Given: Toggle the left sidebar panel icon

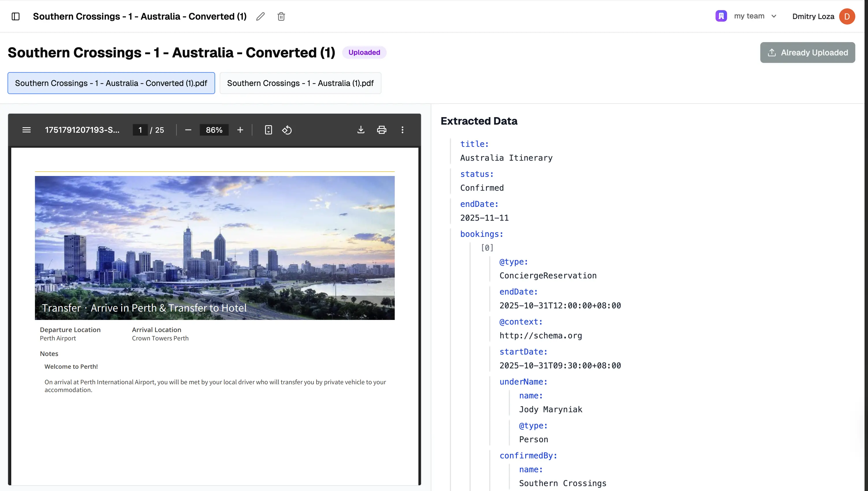Looking at the screenshot, I should coord(16,16).
